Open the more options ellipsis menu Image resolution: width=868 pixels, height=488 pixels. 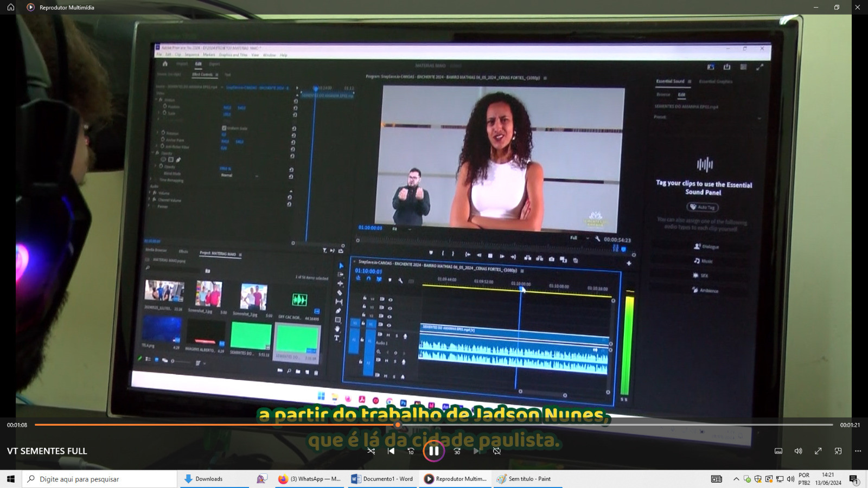coord(858,451)
